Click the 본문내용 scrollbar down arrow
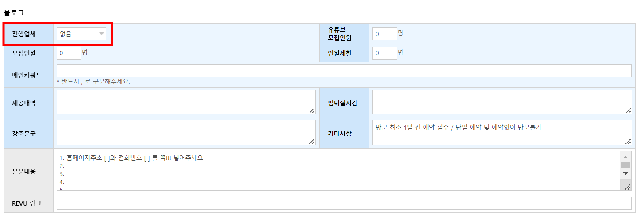Screen dimensions: 644x222 tap(625, 173)
